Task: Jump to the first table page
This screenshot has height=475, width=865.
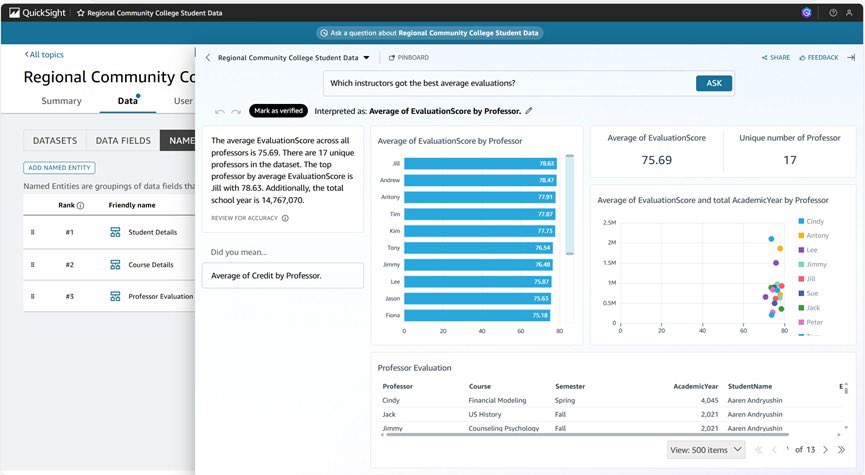Action: point(759,450)
